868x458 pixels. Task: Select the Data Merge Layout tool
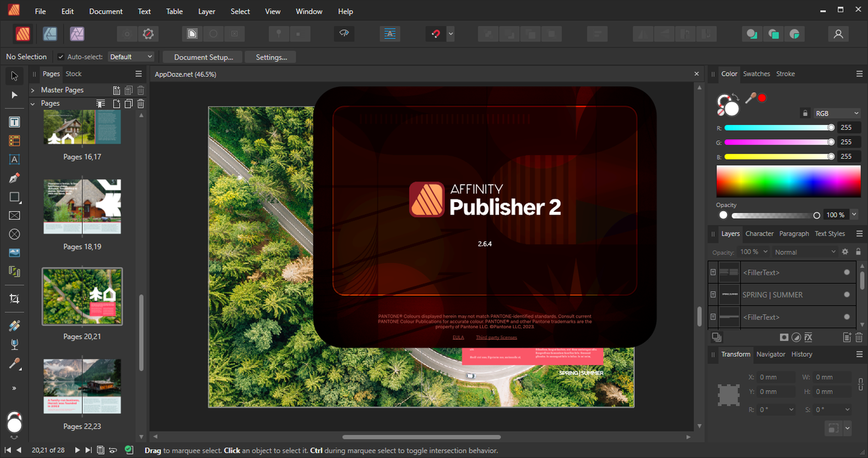tap(14, 271)
